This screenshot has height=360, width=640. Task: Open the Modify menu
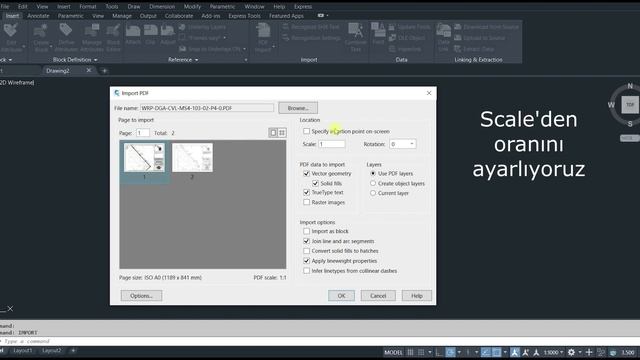click(x=192, y=7)
